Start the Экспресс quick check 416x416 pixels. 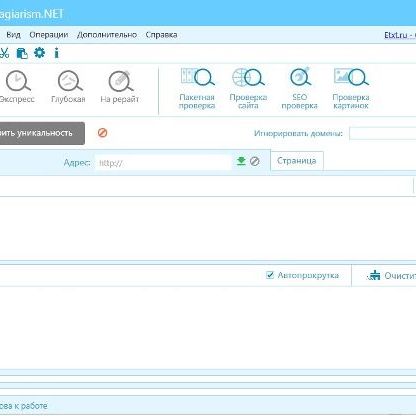[x=17, y=87]
